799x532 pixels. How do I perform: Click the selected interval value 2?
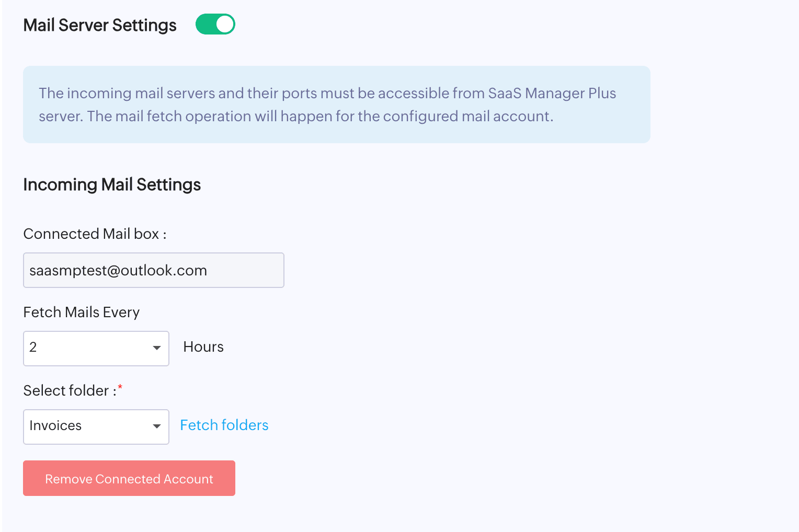33,348
